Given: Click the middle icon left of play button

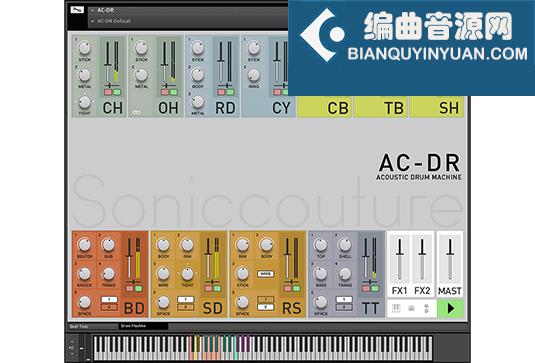Looking at the screenshot, I should click(411, 308).
